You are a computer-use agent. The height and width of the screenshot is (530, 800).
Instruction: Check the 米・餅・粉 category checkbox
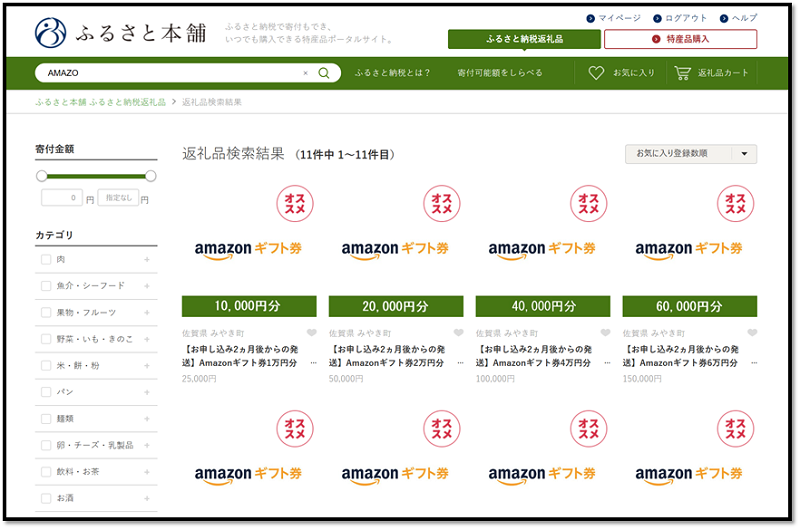tap(46, 366)
